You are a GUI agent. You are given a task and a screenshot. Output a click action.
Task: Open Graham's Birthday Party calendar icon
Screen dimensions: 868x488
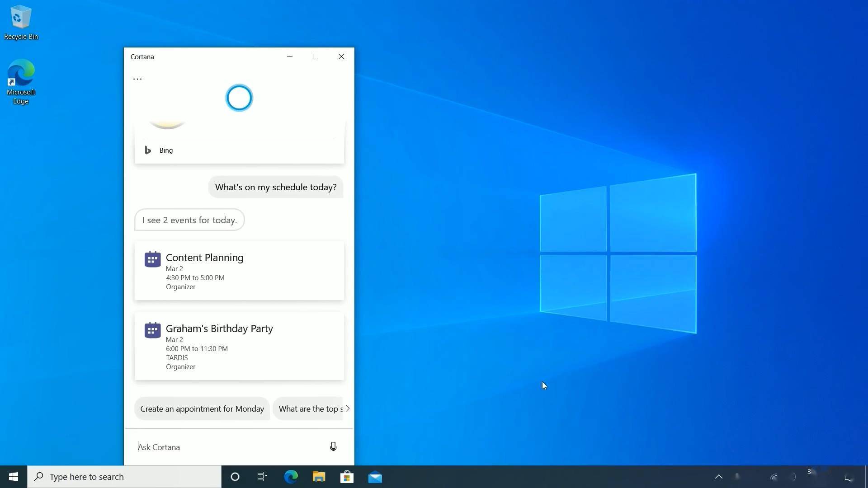click(152, 330)
